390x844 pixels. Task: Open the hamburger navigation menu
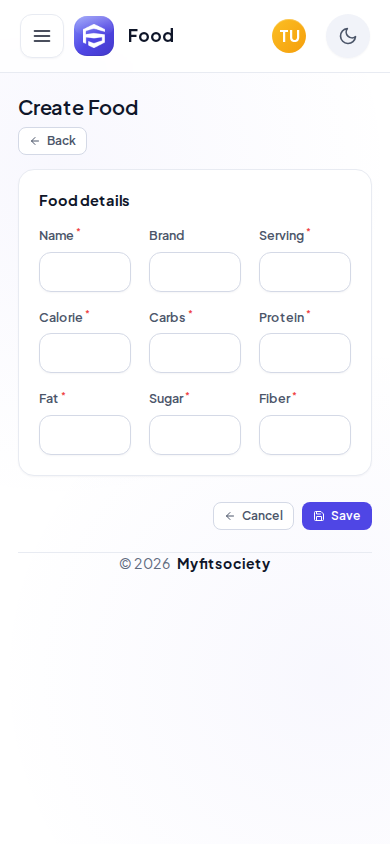pyautogui.click(x=42, y=36)
